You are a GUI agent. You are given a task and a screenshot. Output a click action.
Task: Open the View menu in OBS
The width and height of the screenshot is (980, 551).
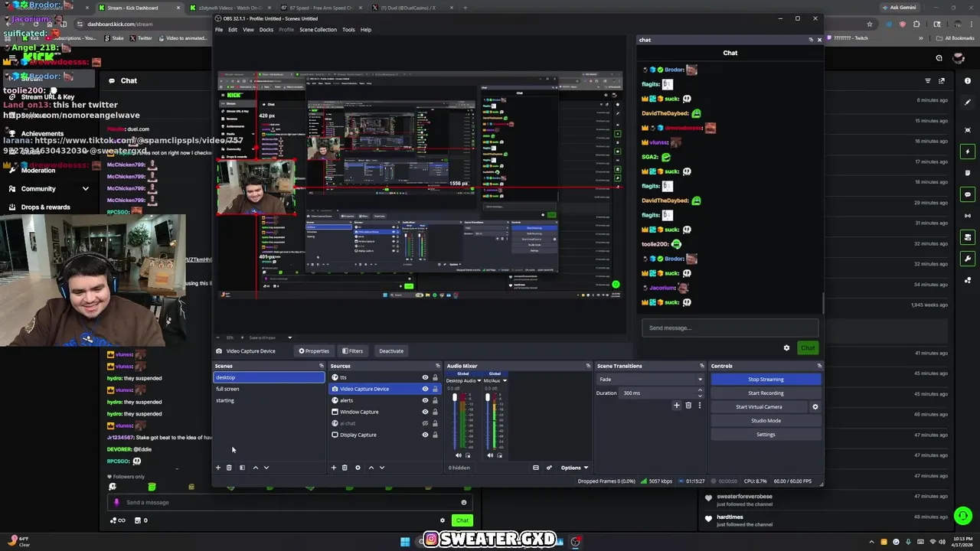tap(248, 30)
